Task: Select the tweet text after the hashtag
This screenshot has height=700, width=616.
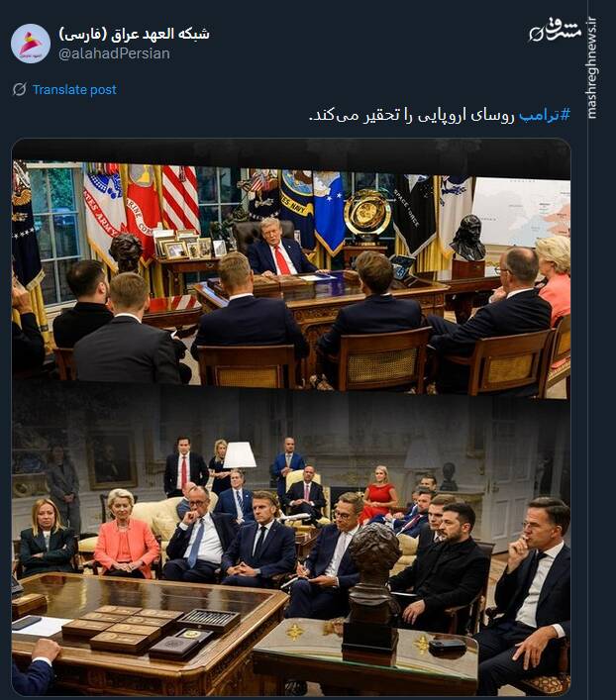Action: 412,115
